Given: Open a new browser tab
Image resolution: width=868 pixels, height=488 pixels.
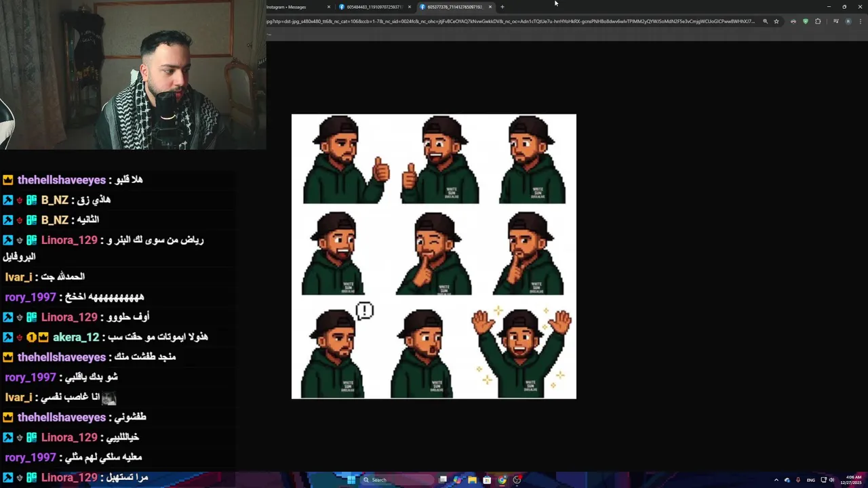Looking at the screenshot, I should [502, 7].
